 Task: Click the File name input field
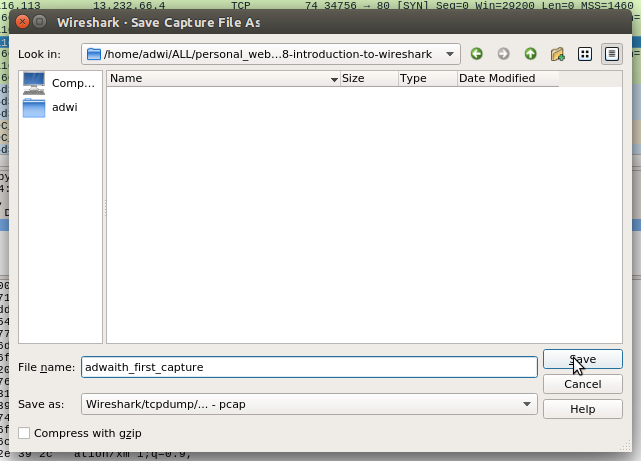click(309, 367)
